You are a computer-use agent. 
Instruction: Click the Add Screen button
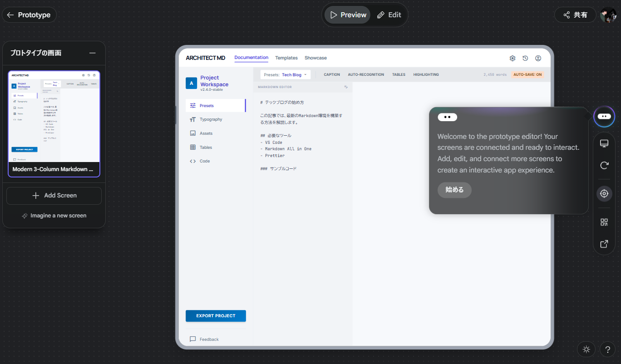pyautogui.click(x=54, y=196)
